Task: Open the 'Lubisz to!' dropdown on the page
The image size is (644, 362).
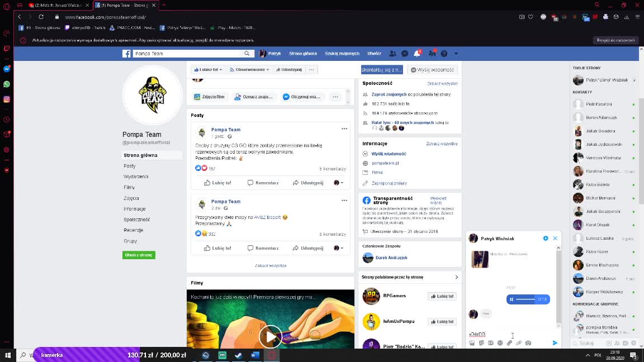Action: tap(208, 70)
